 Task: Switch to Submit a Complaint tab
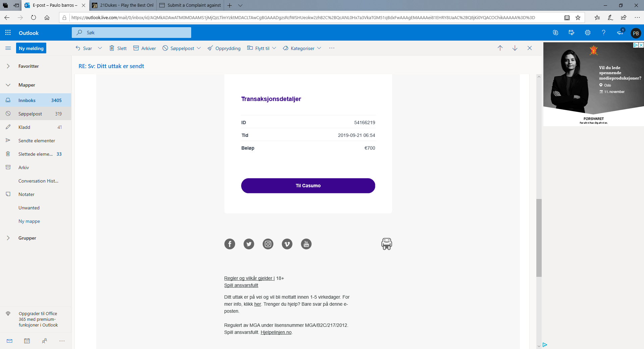[190, 5]
